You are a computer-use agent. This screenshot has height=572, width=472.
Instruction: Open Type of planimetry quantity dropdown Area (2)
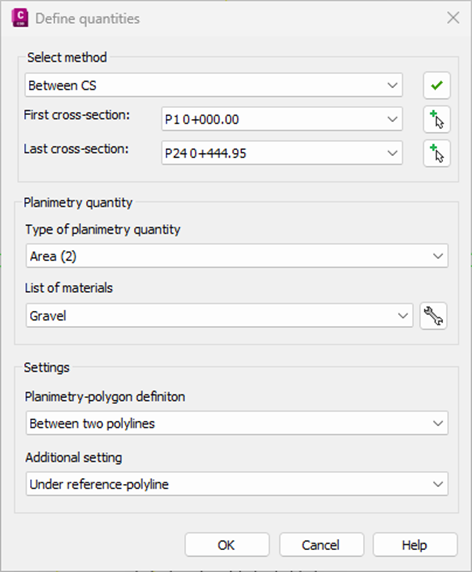click(237, 256)
